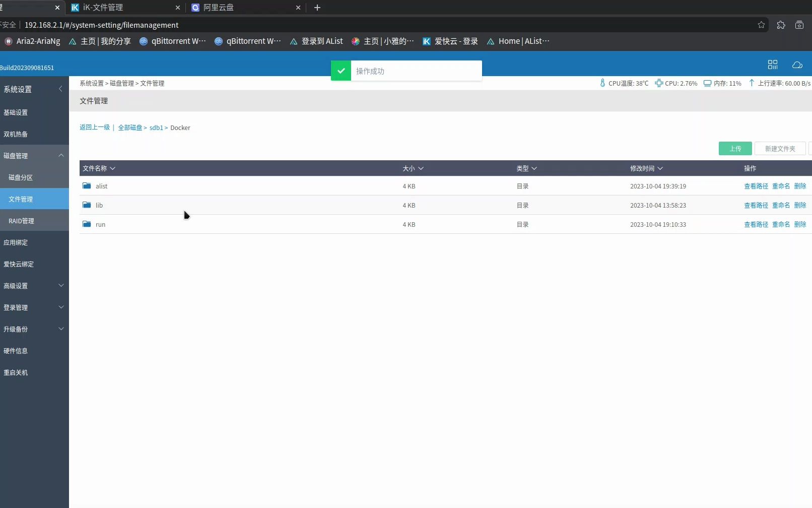Open the second qBittorrent bookmark
The height and width of the screenshot is (508, 812).
pyautogui.click(x=248, y=41)
